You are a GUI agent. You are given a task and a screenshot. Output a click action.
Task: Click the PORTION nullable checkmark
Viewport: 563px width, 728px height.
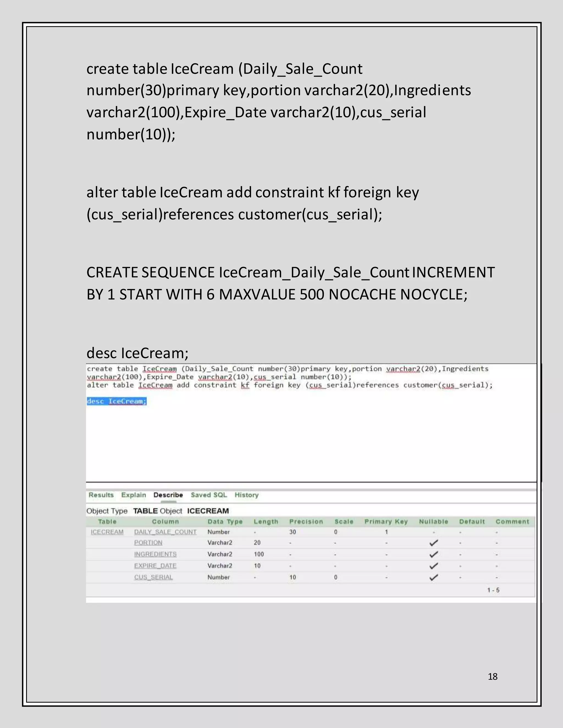click(434, 543)
